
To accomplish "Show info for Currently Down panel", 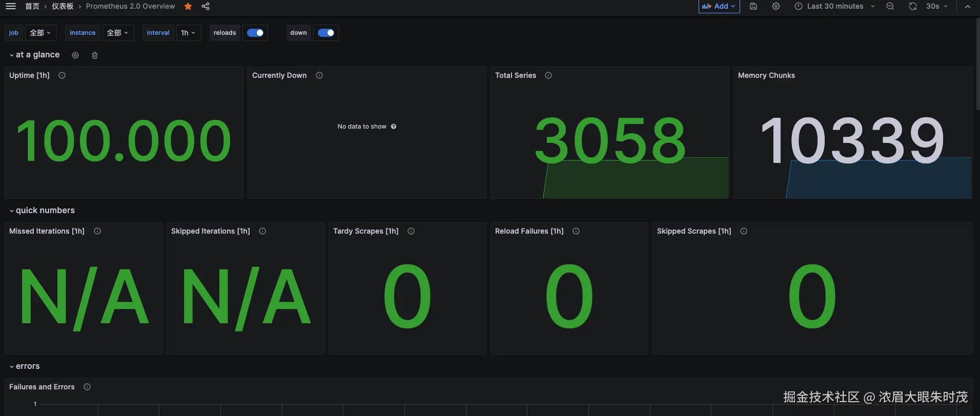I will (x=319, y=75).
